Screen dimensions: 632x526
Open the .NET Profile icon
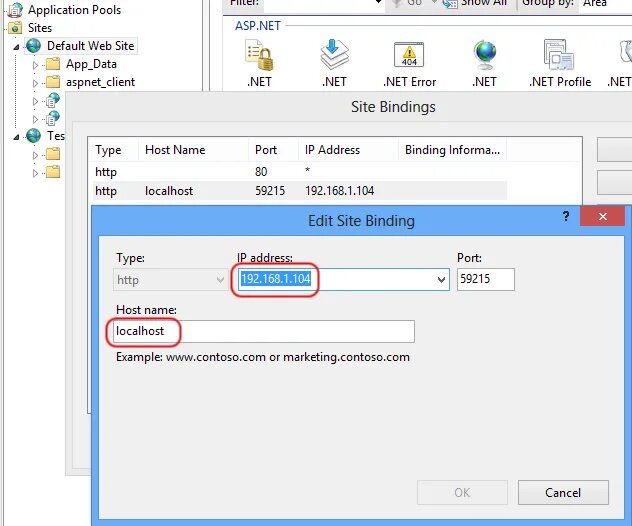(x=559, y=54)
